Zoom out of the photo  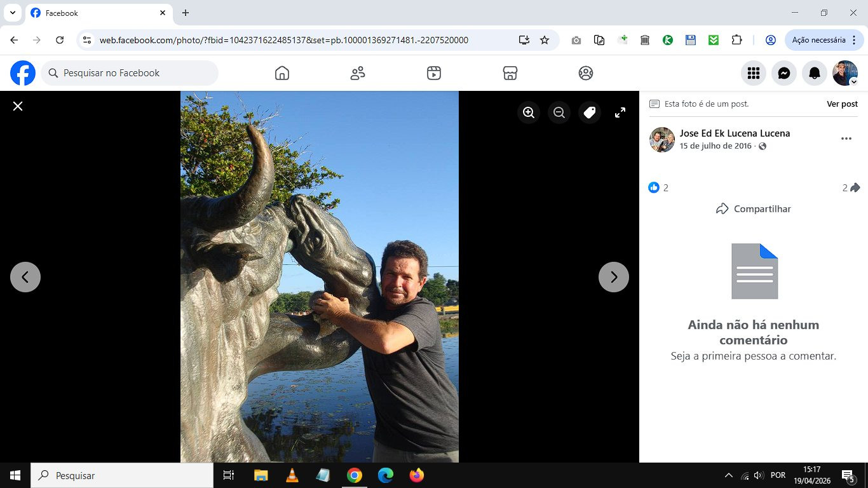(x=559, y=112)
